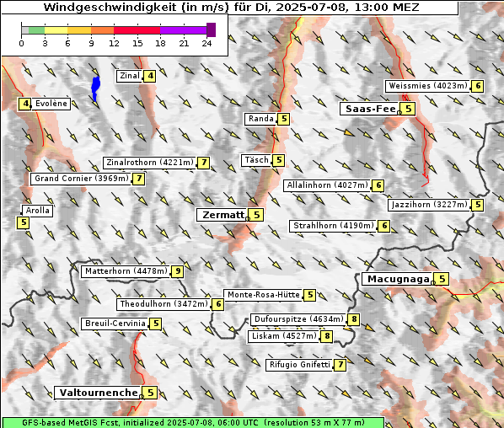The height and width of the screenshot is (428, 504).
Task: Click the Saas-Fee wind value 5
Action: [x=408, y=109]
